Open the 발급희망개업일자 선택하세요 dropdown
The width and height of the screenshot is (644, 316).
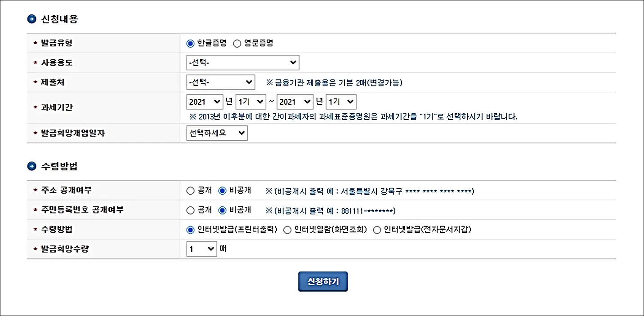[x=217, y=133]
